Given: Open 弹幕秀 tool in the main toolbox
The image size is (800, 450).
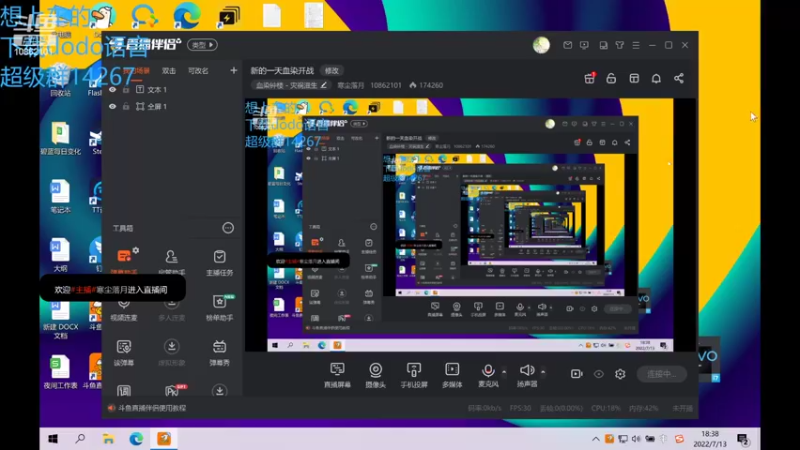Looking at the screenshot, I should [x=219, y=352].
